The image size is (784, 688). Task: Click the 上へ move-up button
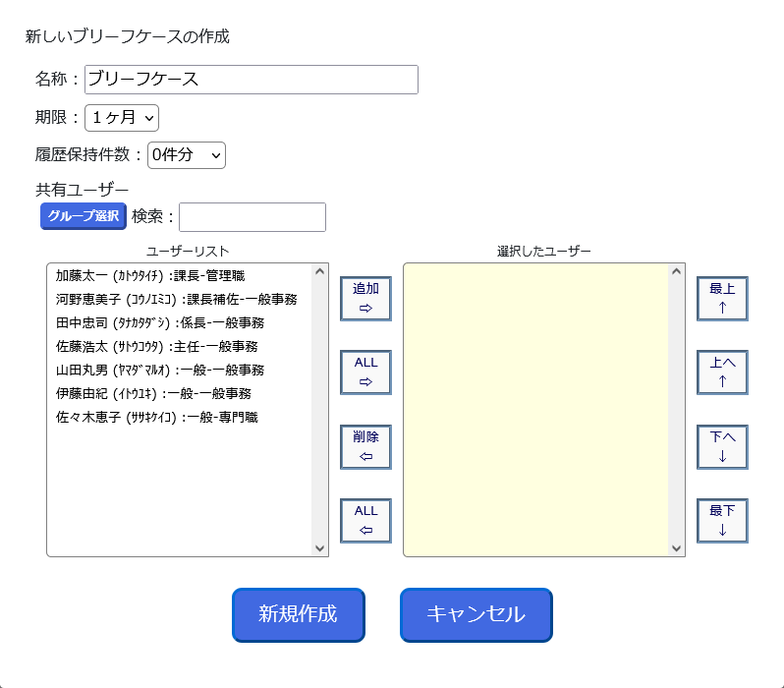coord(722,373)
